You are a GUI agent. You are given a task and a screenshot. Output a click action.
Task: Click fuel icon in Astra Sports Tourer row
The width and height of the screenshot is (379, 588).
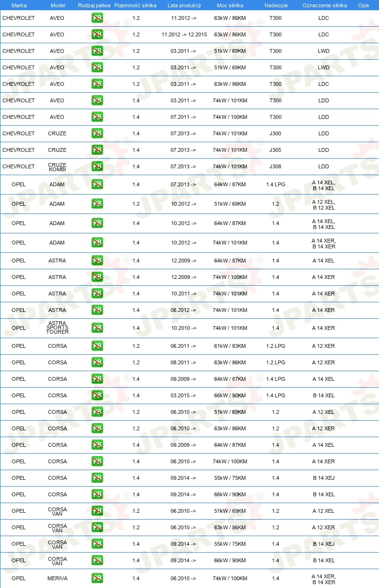(x=97, y=328)
